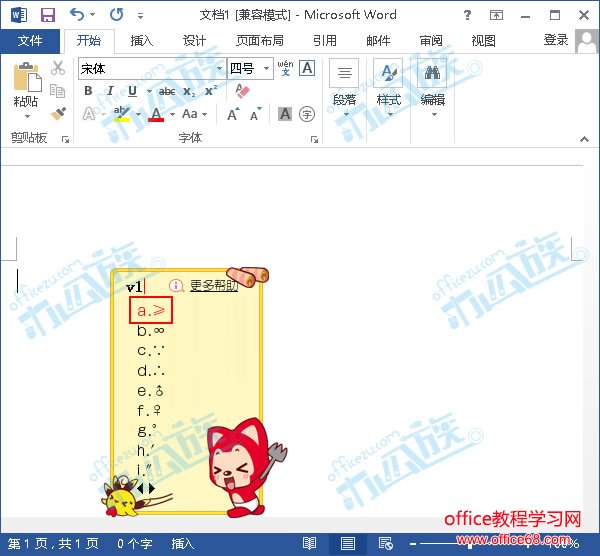Apply superscript formatting

pos(211,91)
